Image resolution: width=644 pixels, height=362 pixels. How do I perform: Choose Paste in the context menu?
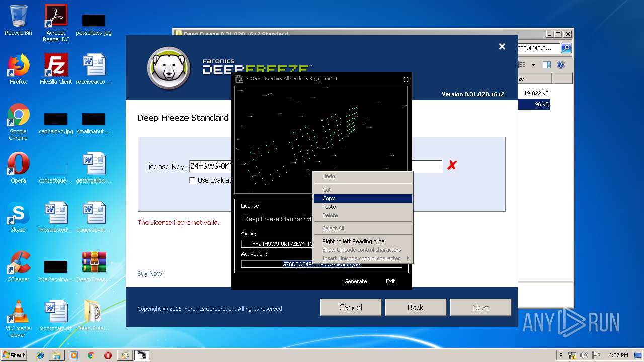[x=362, y=207]
